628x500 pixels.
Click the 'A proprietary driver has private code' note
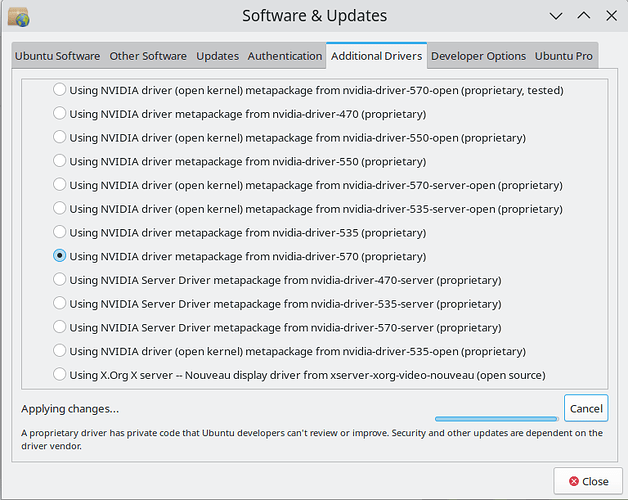pyautogui.click(x=312, y=439)
